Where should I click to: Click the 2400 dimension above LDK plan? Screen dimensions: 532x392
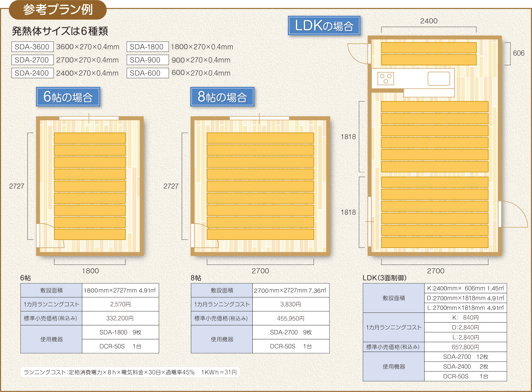tap(429, 21)
